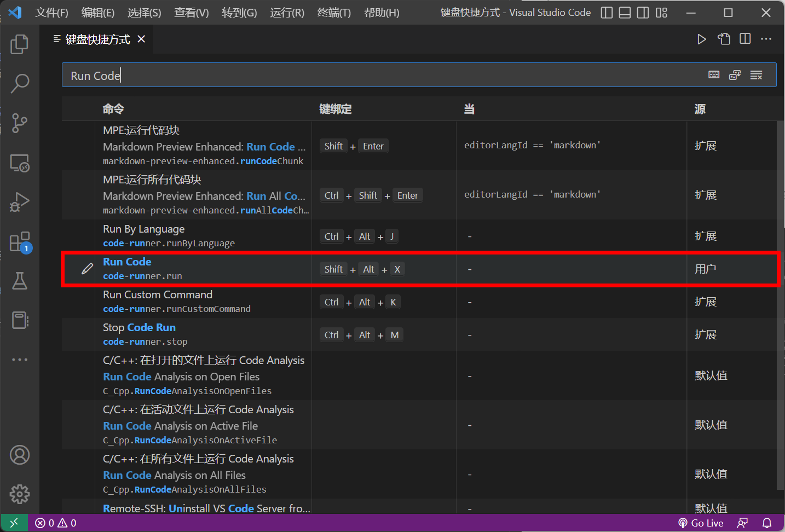Close the 键盘快捷方式 tab
Image resolution: width=785 pixels, height=532 pixels.
(x=141, y=39)
